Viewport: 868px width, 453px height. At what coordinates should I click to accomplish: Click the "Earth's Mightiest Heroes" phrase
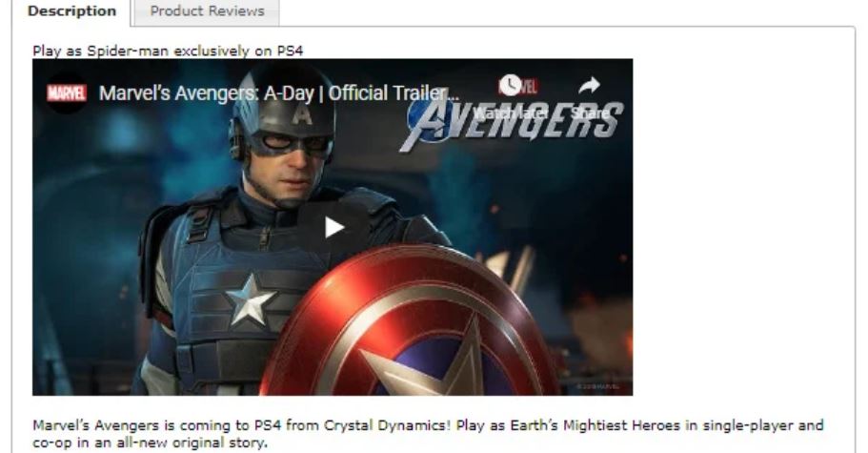point(595,425)
